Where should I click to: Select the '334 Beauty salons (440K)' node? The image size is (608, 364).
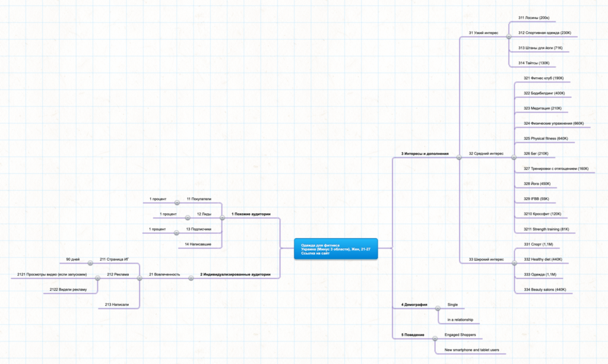pyautogui.click(x=544, y=290)
